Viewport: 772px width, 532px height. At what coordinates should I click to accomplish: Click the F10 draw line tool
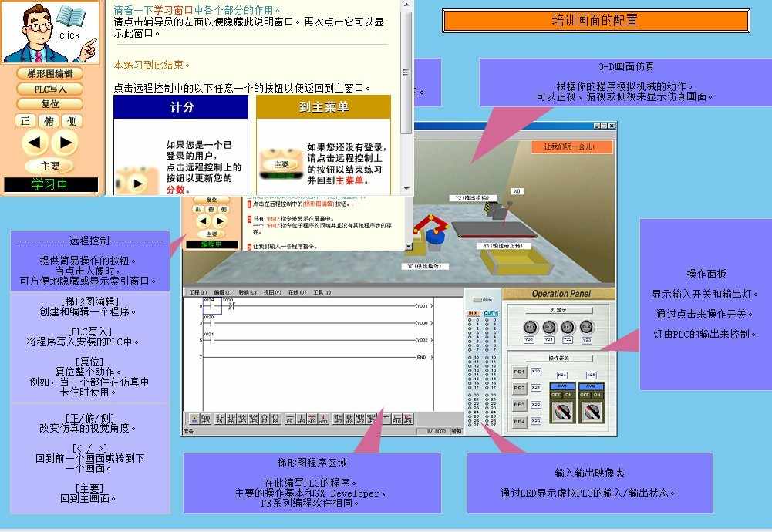397,419
